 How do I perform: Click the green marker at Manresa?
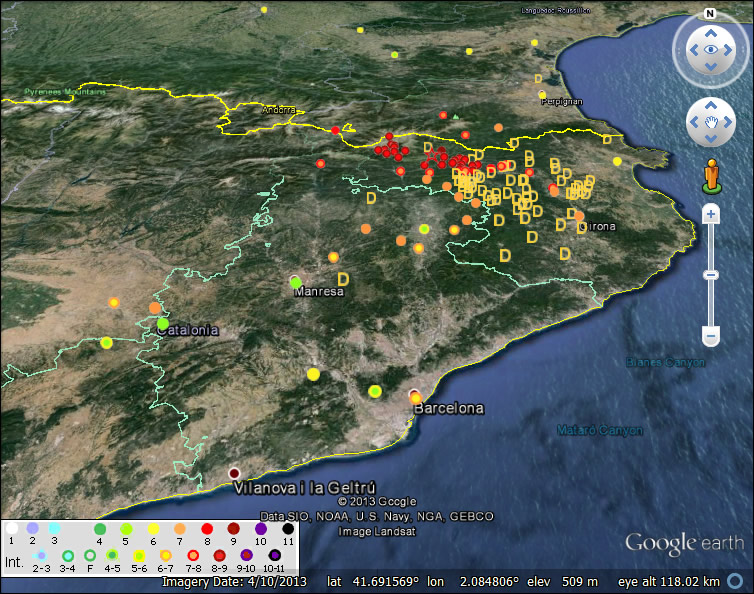[x=295, y=282]
